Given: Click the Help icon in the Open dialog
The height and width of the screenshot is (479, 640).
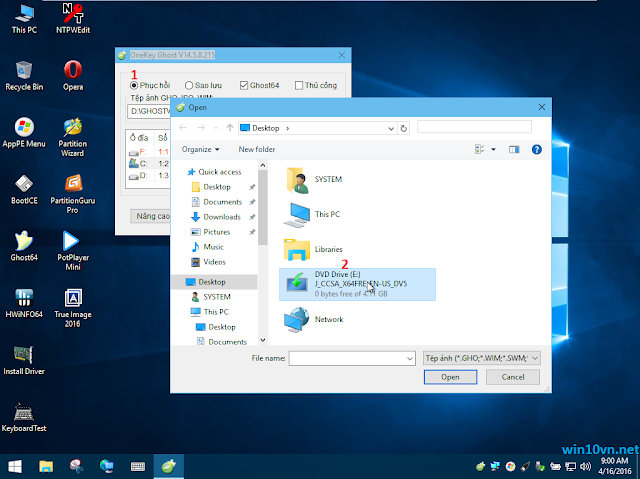Looking at the screenshot, I should pyautogui.click(x=537, y=150).
